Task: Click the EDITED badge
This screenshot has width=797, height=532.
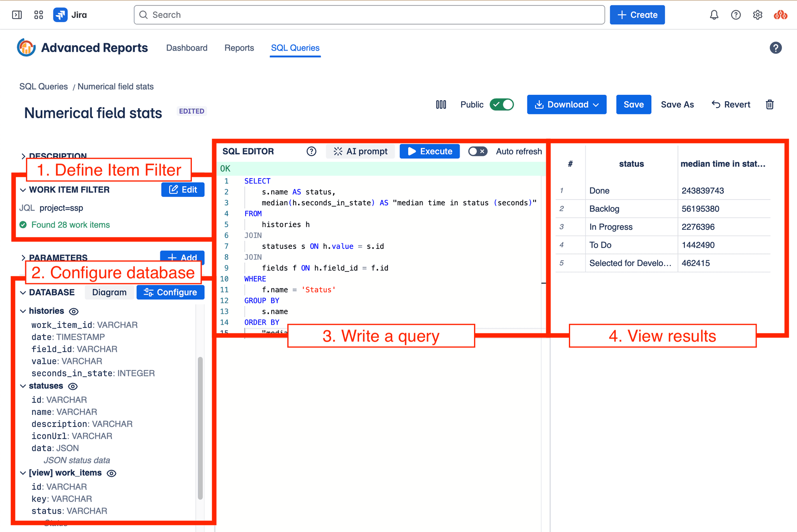Action: pos(191,111)
